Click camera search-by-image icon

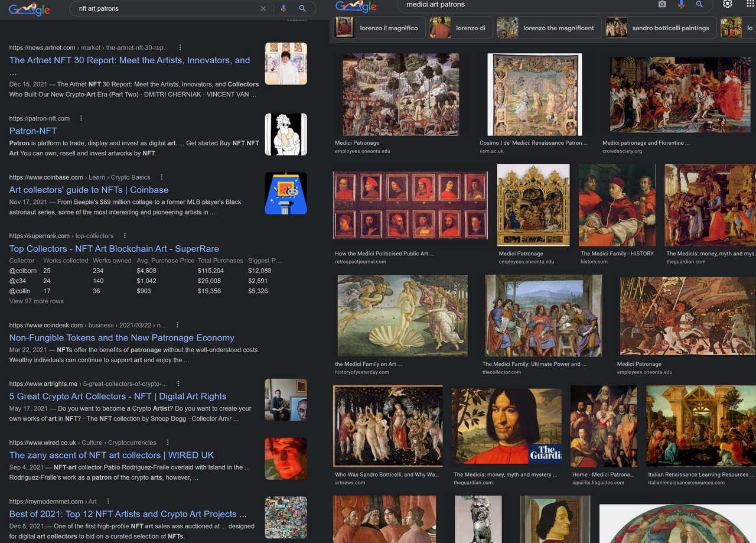(662, 4)
